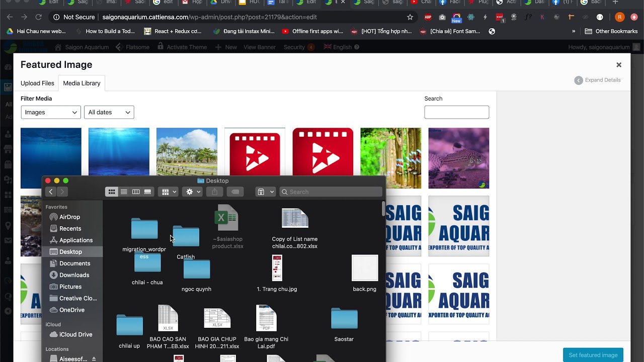
Task: Switch Finder to list view
Action: pyautogui.click(x=124, y=192)
